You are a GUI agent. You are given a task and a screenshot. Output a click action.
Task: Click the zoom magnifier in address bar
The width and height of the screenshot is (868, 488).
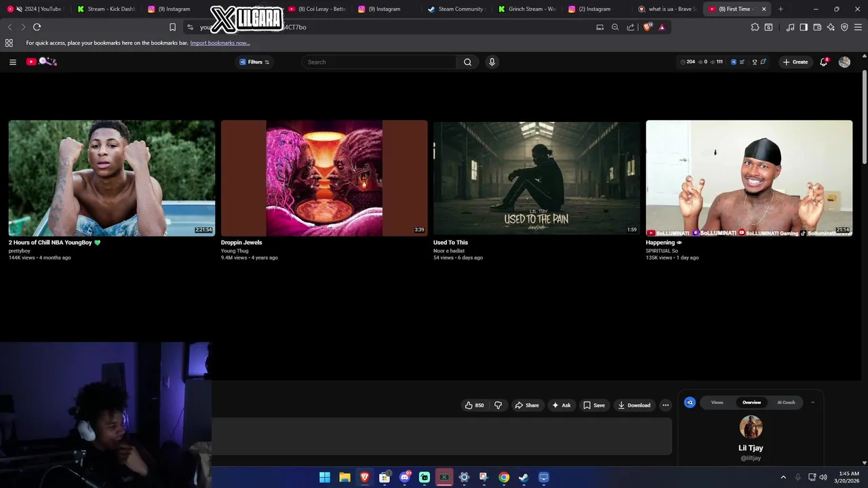tap(615, 27)
